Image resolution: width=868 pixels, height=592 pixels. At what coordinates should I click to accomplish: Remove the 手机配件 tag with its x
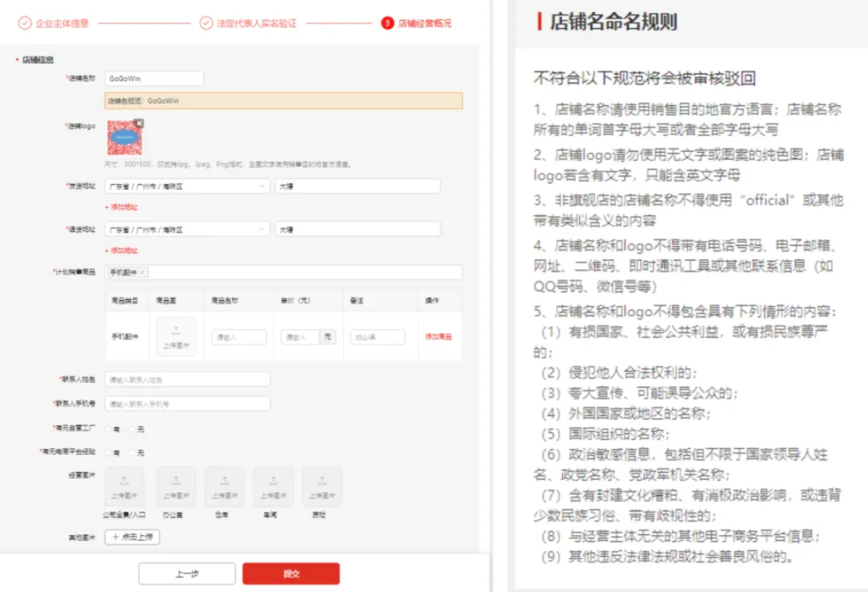pos(143,273)
